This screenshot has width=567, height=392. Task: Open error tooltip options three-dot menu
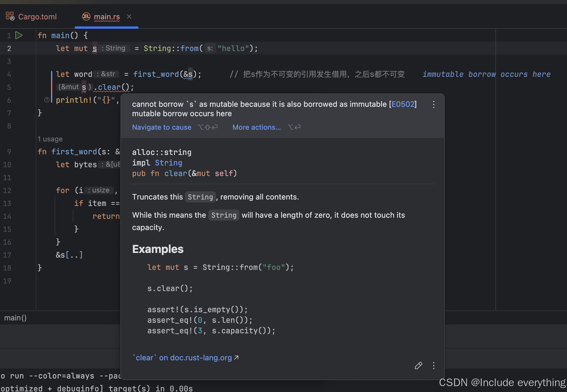[x=433, y=104]
